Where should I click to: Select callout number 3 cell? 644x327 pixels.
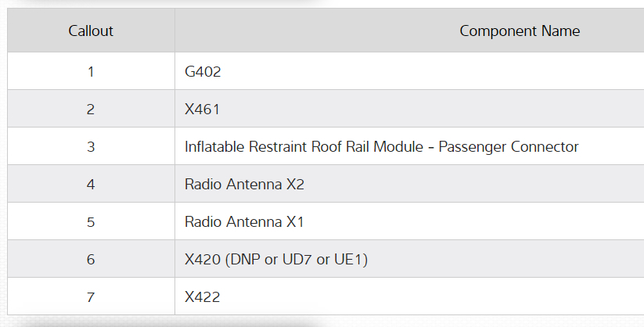91,147
